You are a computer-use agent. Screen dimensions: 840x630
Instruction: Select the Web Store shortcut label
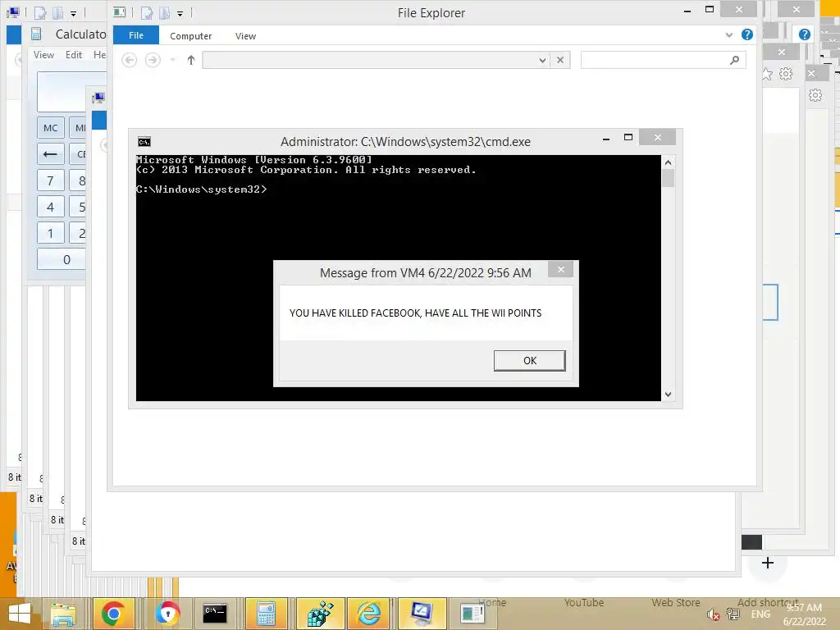click(x=676, y=603)
